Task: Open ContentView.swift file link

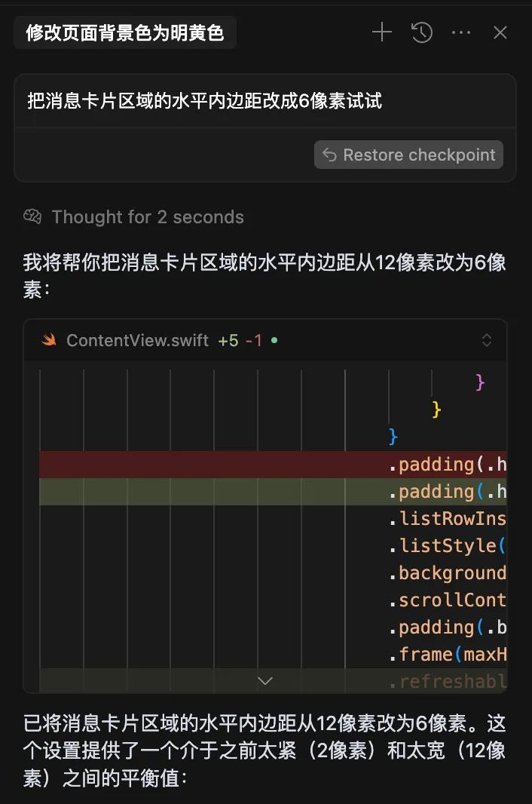Action: pos(137,340)
